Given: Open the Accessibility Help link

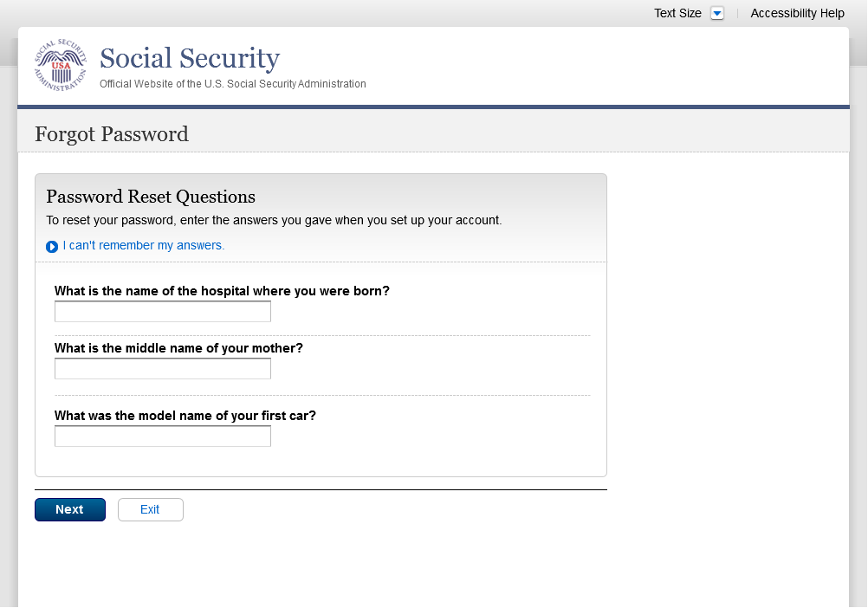Looking at the screenshot, I should point(797,13).
